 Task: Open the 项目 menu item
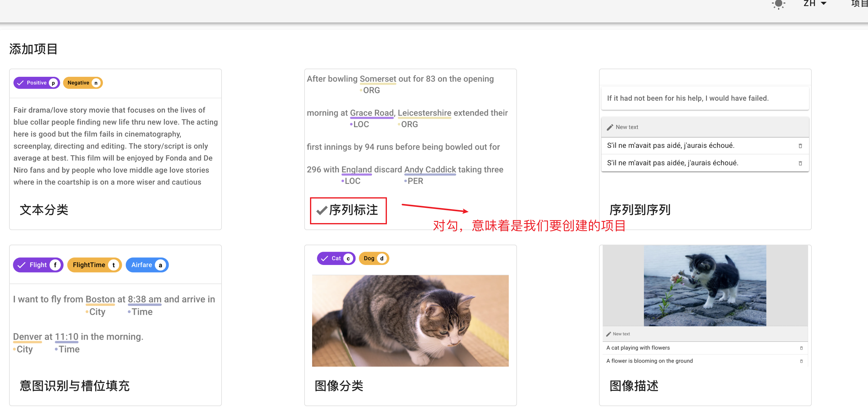[x=859, y=3]
